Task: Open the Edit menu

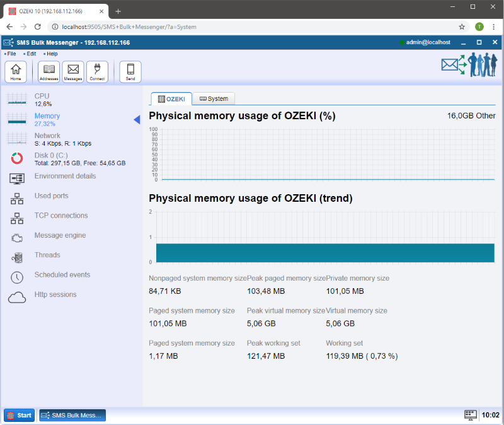Action: pyautogui.click(x=31, y=54)
